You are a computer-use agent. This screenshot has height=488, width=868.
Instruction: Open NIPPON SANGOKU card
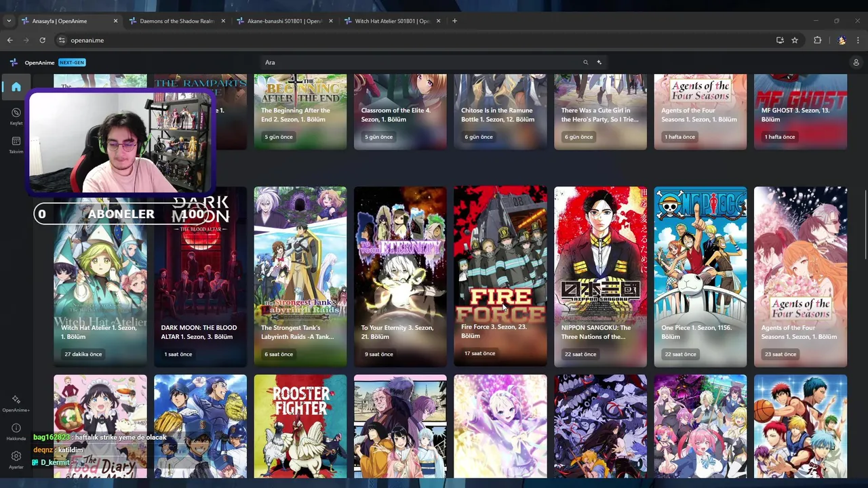tap(600, 277)
